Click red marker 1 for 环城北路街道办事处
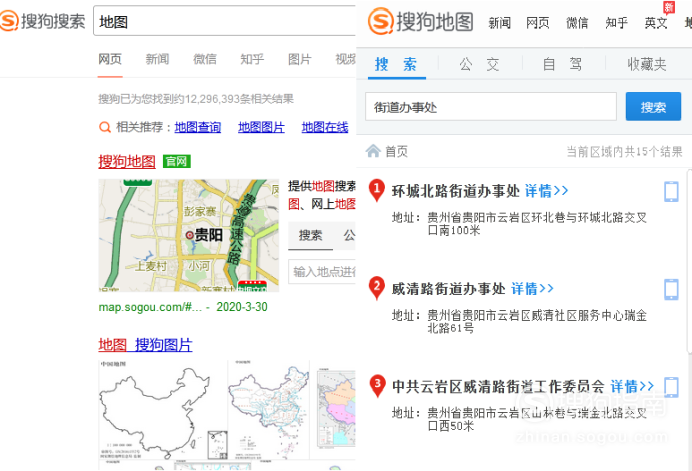Viewport: 692px width, 471px height. 376,190
